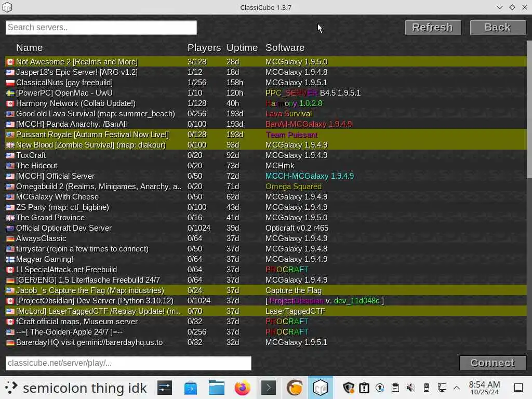Viewport: 532px width, 399px height.
Task: Open Discover software store in taskbar
Action: point(191,388)
